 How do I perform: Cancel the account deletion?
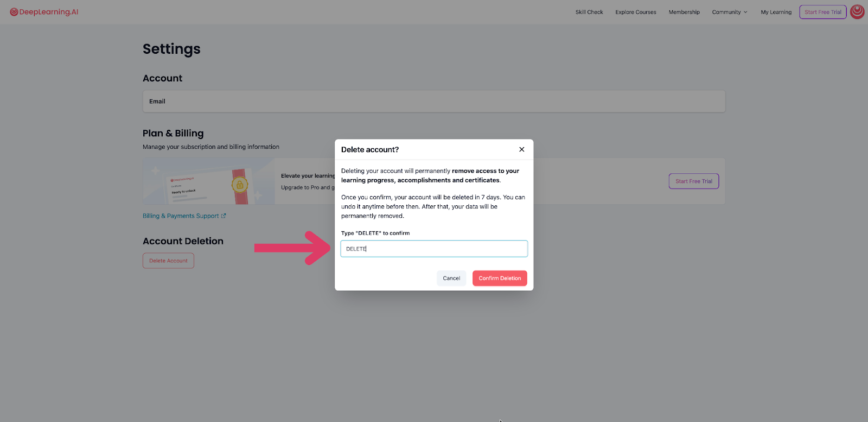click(451, 278)
